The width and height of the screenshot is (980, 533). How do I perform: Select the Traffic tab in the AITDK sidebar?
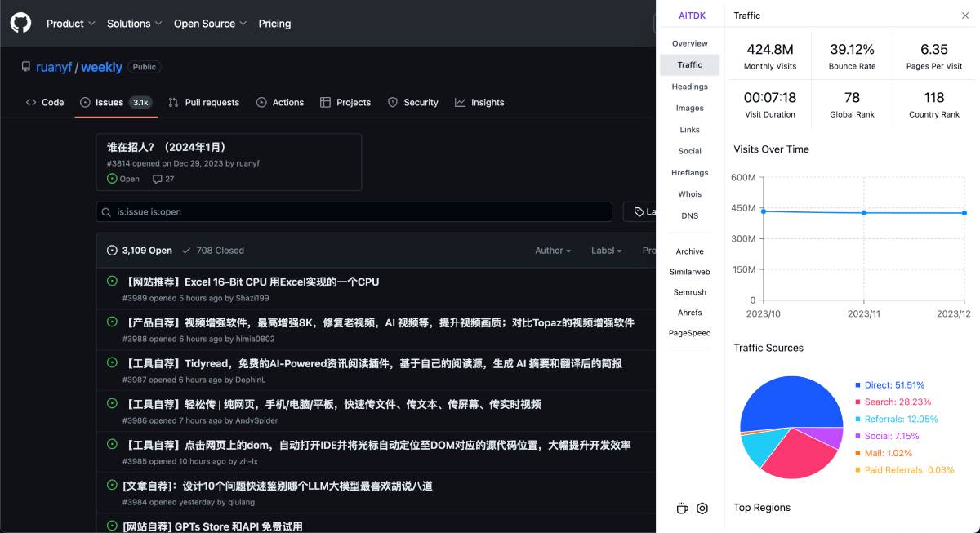(689, 64)
